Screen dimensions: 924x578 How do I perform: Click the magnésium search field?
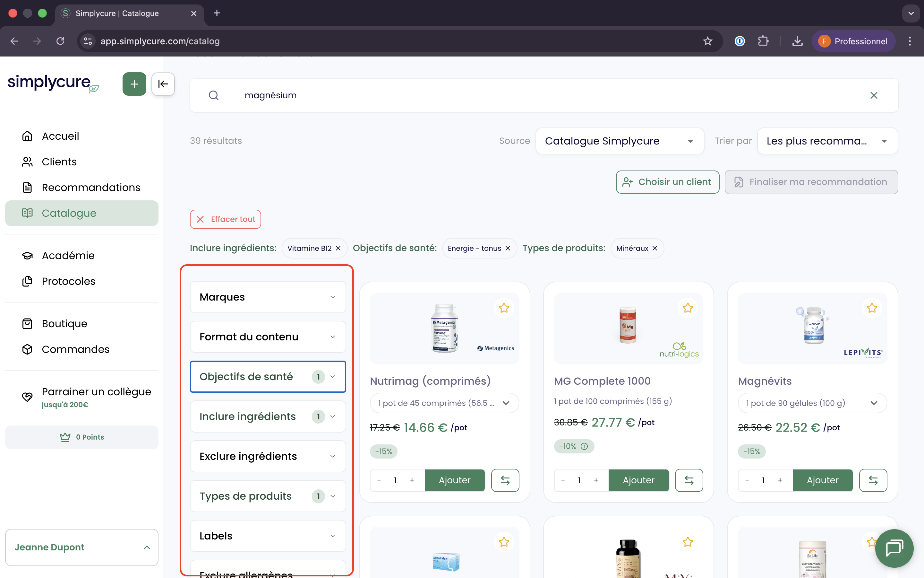544,95
